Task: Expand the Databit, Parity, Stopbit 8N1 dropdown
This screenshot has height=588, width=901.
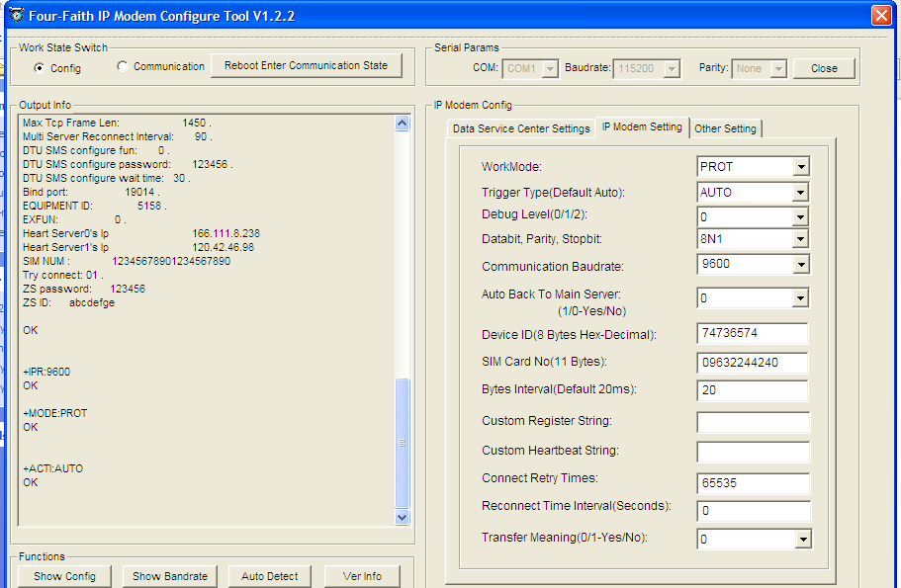Action: [800, 239]
